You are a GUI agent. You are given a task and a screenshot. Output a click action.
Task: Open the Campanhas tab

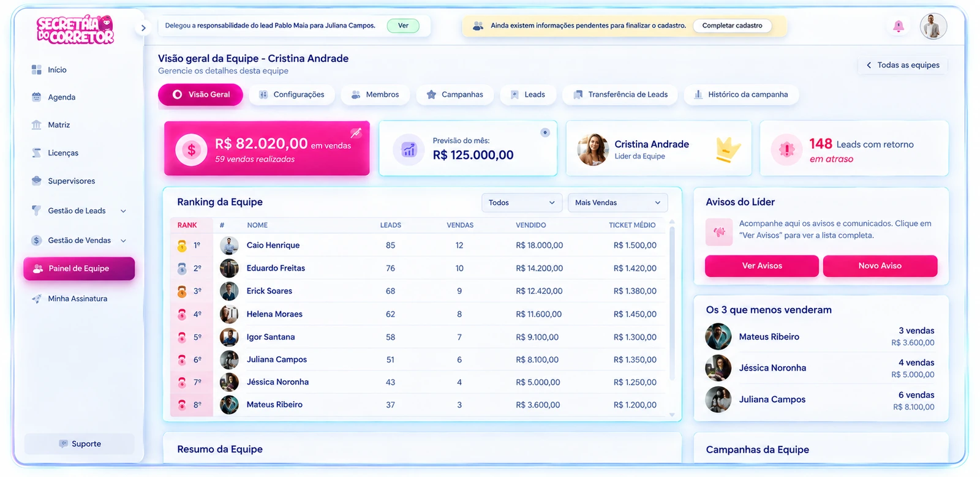click(x=454, y=95)
